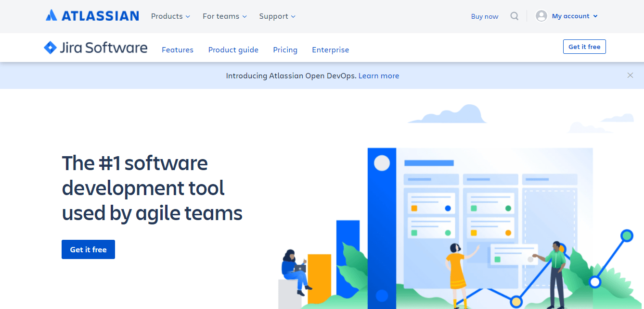Select Pricing in the navigation
This screenshot has height=309, width=644.
tap(285, 49)
